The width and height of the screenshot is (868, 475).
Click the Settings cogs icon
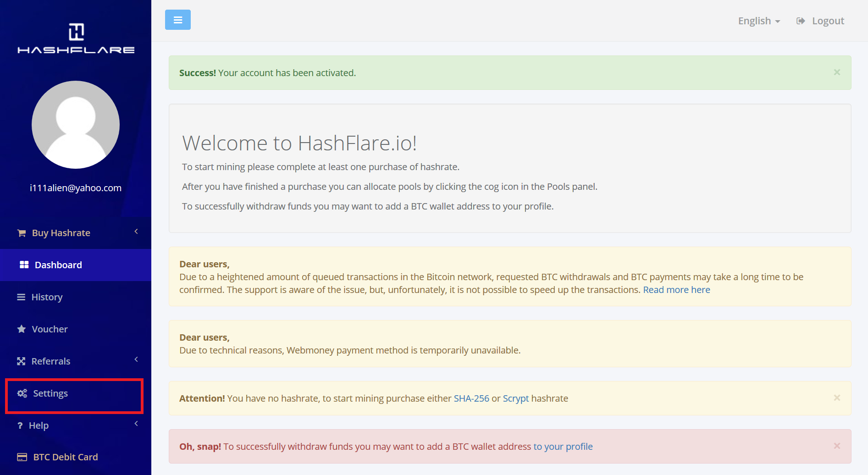[x=22, y=393]
